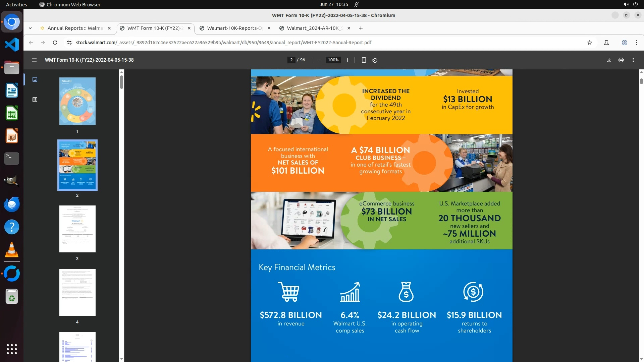Switch to Annual Reports Walmart tab

tap(75, 28)
